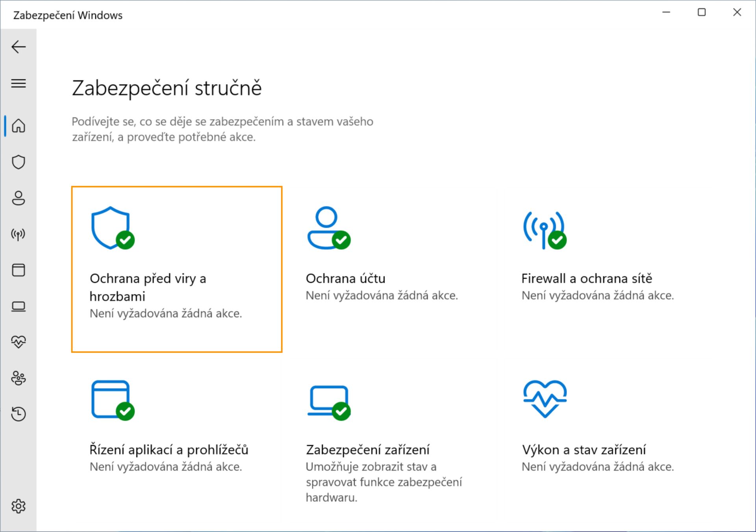
Task: Select the device security laptop sidebar icon
Action: 19,306
